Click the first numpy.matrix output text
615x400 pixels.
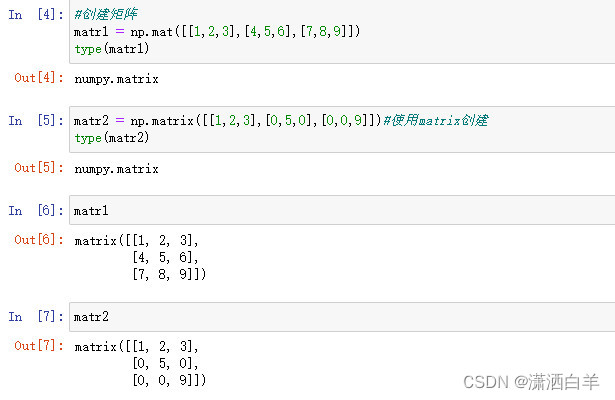[116, 77]
